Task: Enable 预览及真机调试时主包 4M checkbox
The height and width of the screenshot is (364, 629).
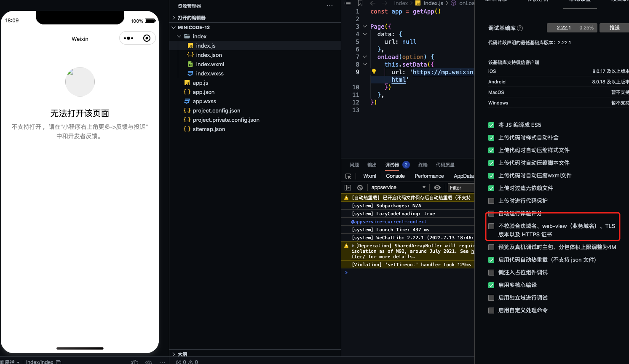Action: click(491, 247)
